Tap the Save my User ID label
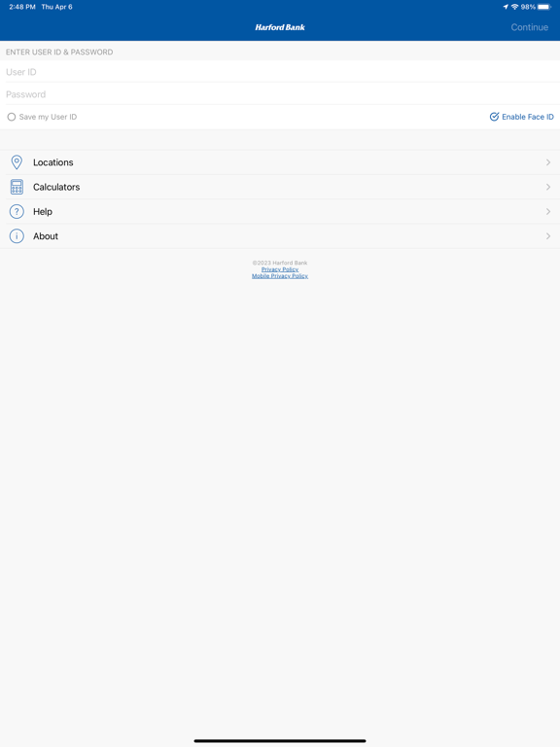This screenshot has width=560, height=747. [x=48, y=117]
